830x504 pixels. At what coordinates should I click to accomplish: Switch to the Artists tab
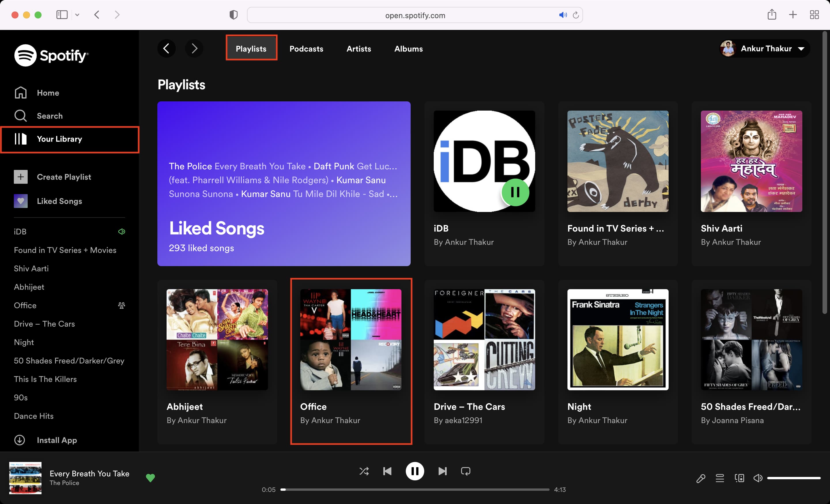pyautogui.click(x=359, y=49)
